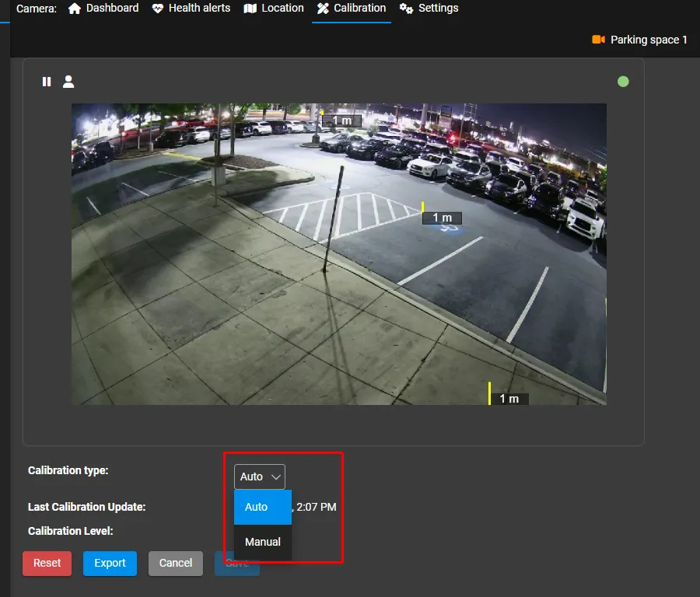Click the parking lot video preview

[339, 254]
